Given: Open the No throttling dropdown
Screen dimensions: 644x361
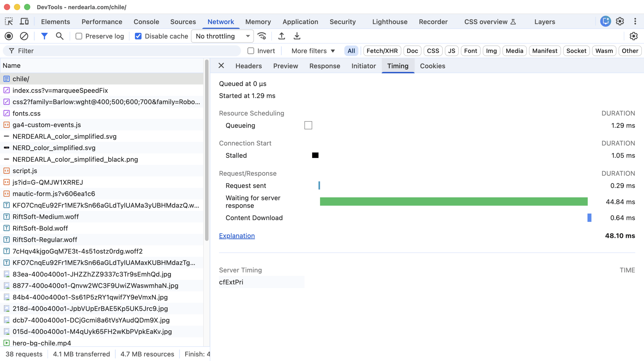Looking at the screenshot, I should tap(222, 36).
